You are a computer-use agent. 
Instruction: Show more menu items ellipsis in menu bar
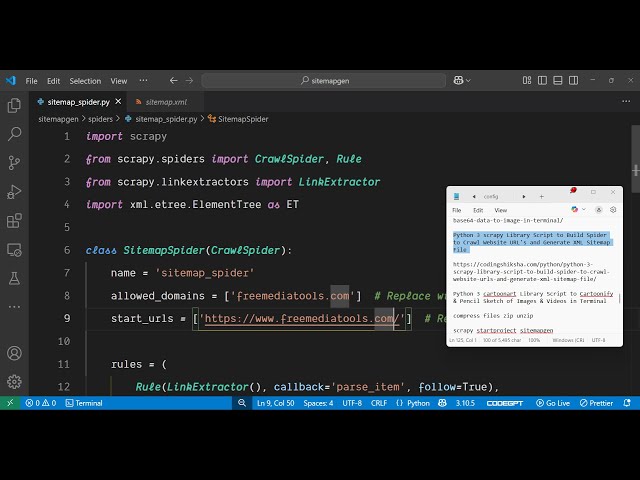pyautogui.click(x=143, y=80)
